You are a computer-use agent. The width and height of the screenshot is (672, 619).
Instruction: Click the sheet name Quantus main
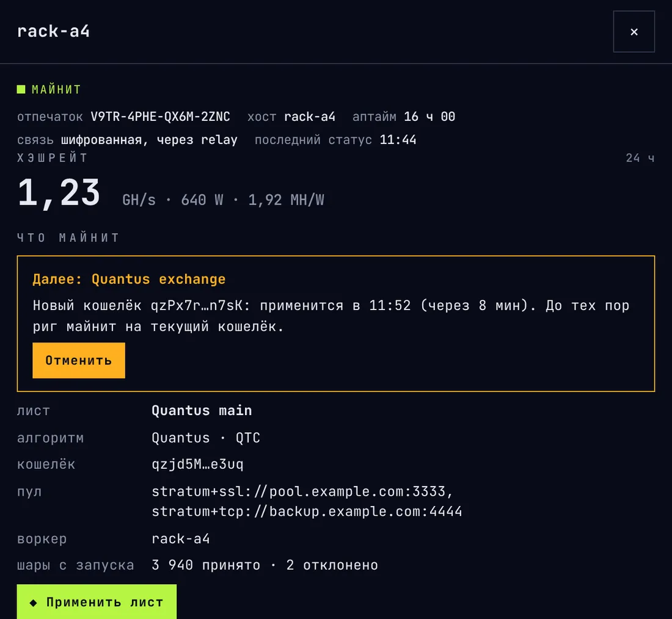202,410
